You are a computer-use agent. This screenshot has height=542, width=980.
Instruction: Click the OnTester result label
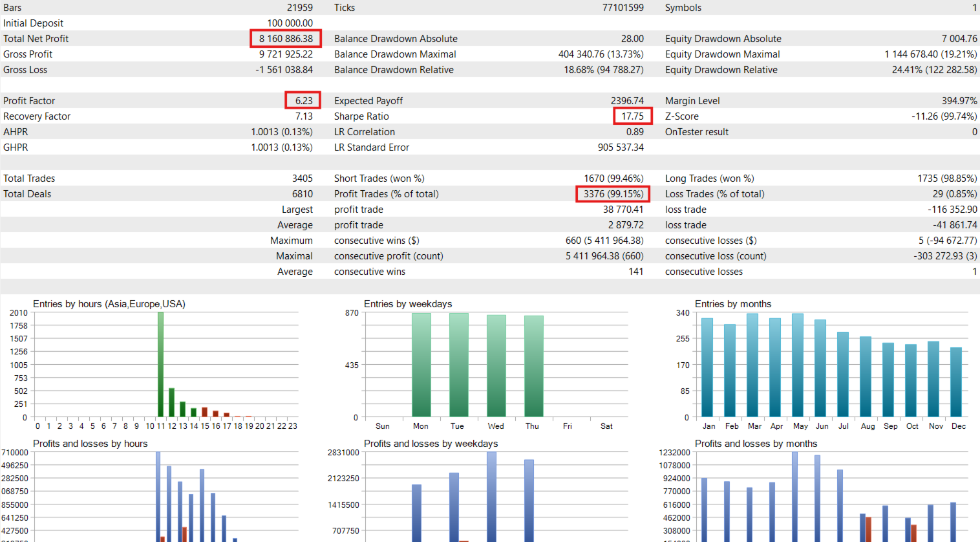[x=697, y=132]
